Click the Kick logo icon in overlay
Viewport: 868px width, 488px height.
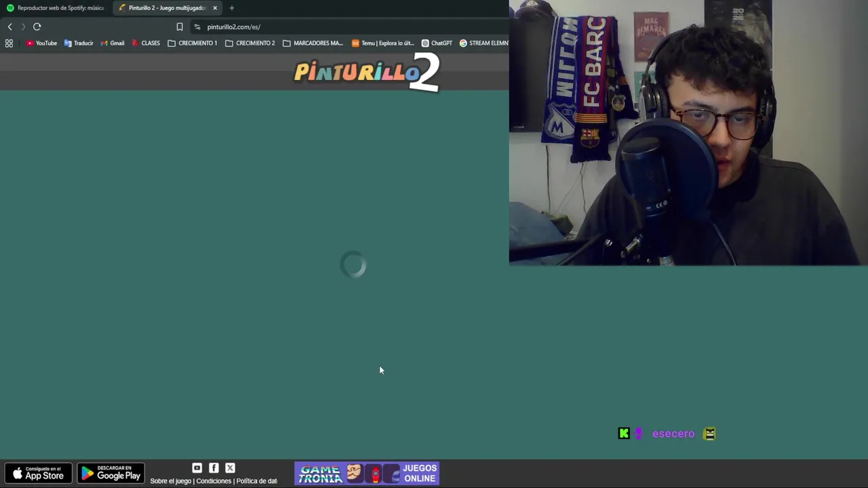pyautogui.click(x=624, y=434)
